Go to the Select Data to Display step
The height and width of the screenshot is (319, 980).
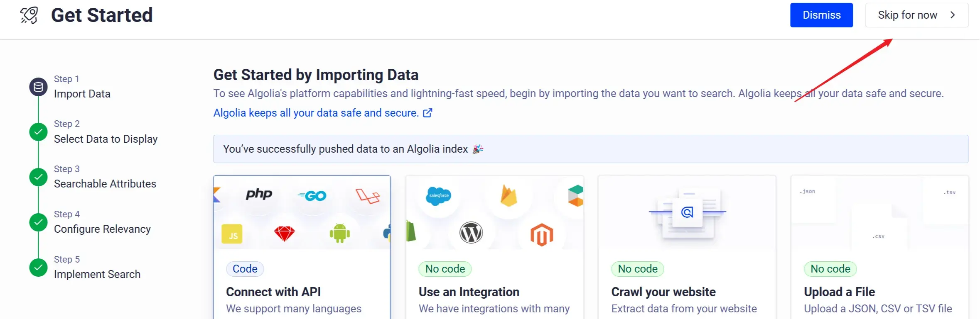106,139
